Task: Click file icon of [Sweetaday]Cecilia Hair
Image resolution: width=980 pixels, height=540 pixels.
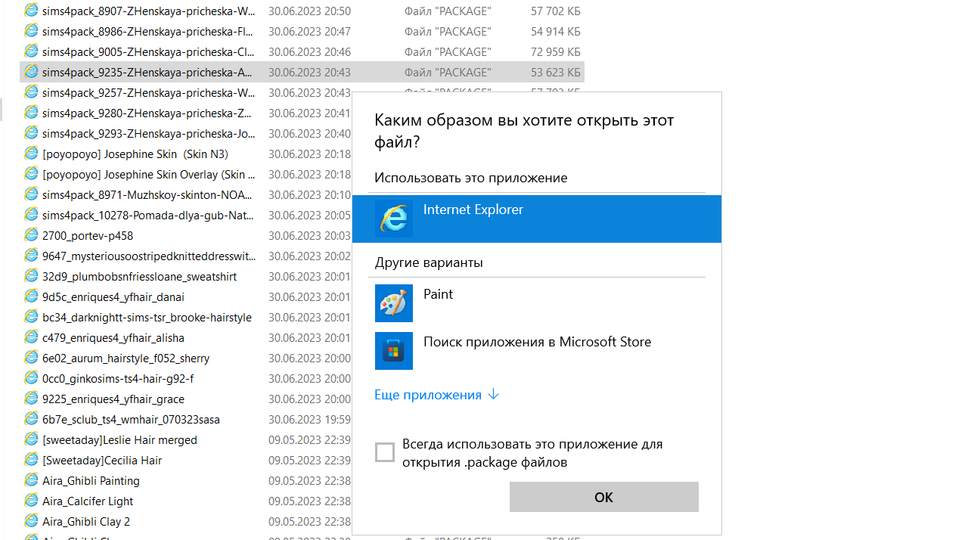Action: (x=31, y=460)
